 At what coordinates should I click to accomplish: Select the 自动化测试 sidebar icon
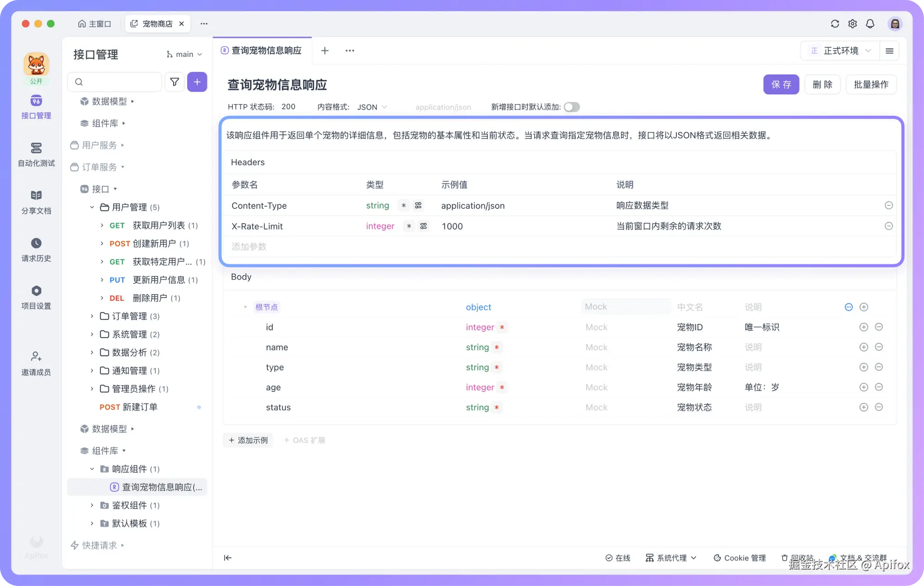coord(36,155)
